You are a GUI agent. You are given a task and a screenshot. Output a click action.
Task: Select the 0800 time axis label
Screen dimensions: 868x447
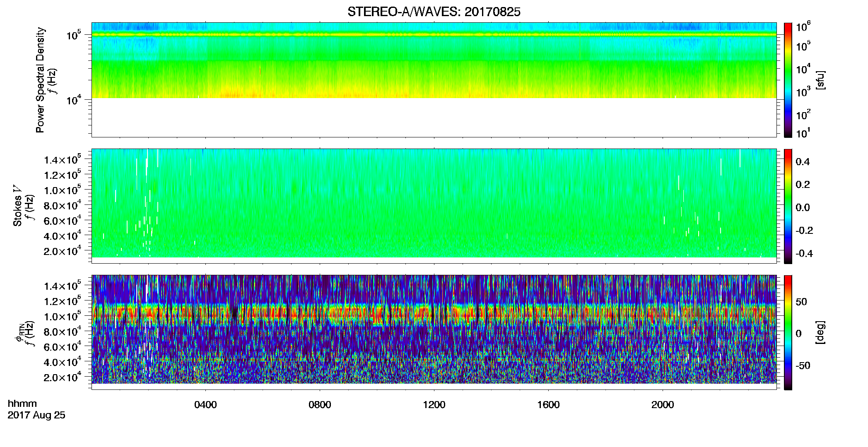pos(320,405)
